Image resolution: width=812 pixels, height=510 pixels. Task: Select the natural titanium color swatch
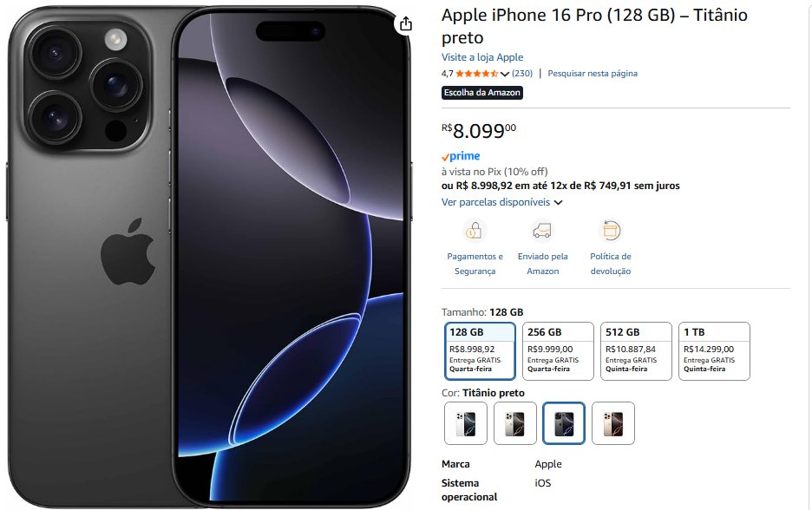coord(514,423)
